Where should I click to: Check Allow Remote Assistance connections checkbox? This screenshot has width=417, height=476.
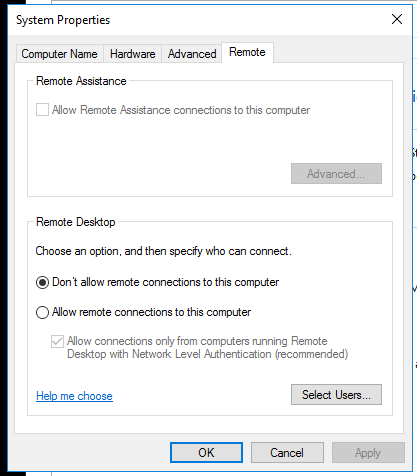point(42,110)
